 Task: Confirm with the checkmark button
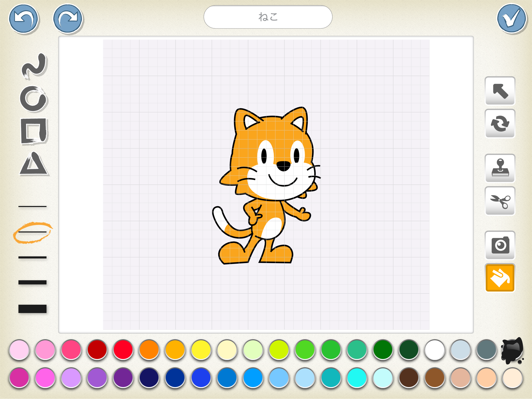pos(512,19)
